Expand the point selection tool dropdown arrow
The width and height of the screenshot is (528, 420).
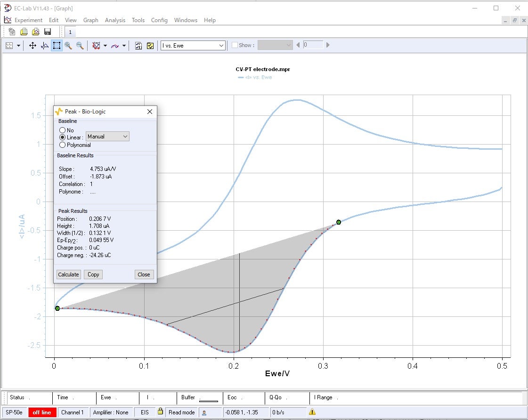point(106,45)
